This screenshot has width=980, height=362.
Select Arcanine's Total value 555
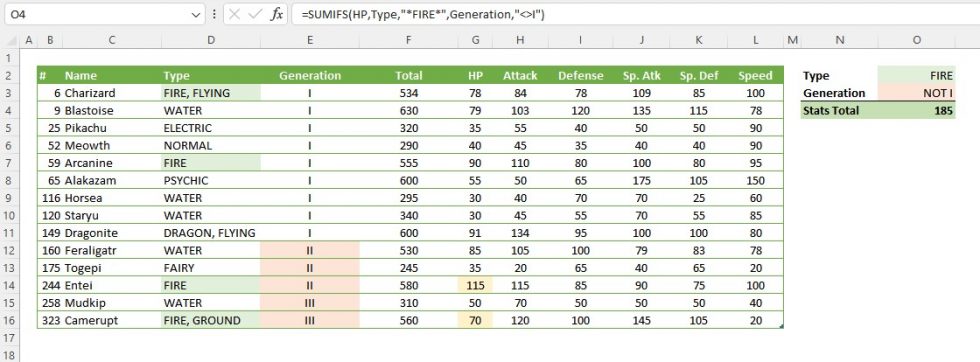409,163
